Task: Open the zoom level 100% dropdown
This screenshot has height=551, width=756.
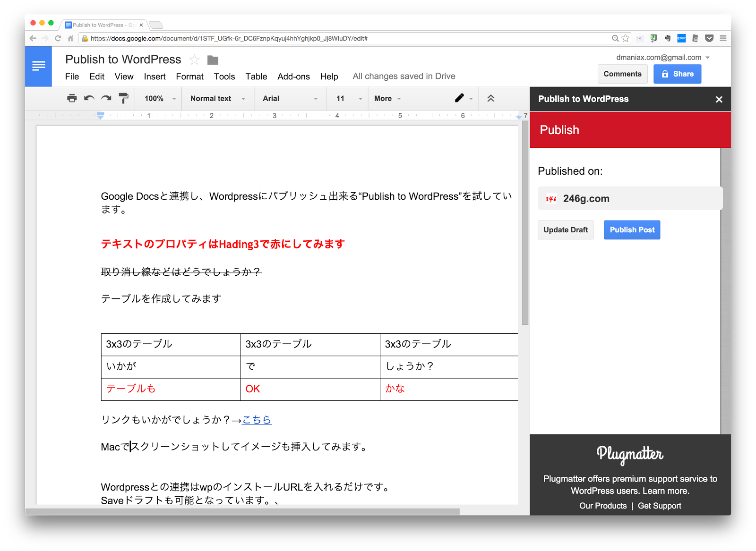Action: (x=160, y=98)
